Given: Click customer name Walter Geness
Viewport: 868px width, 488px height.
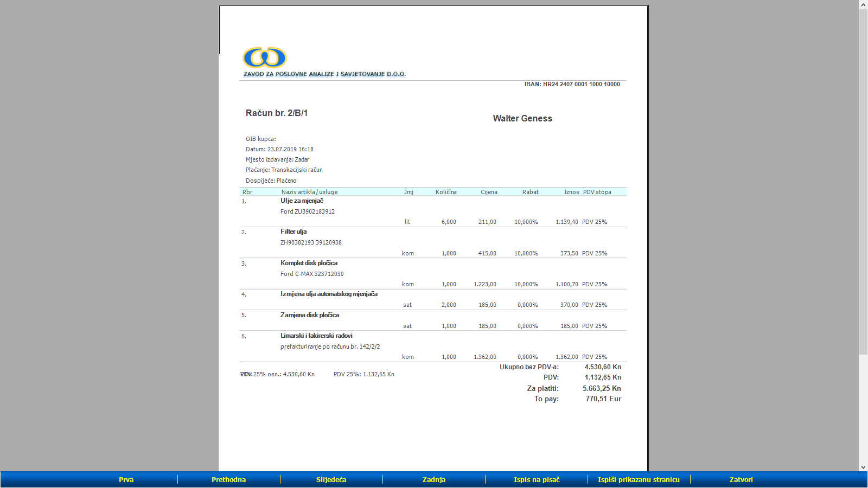Looking at the screenshot, I should point(522,118).
